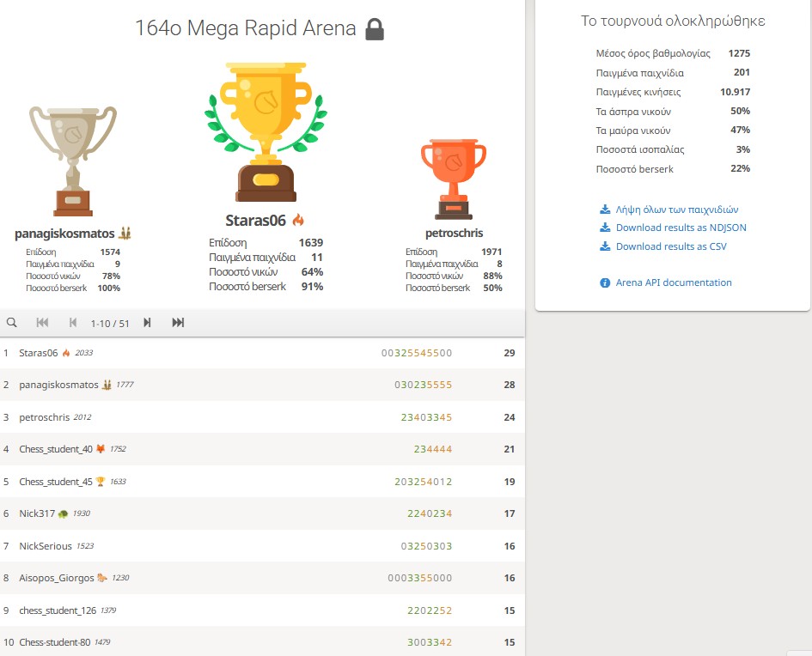This screenshot has width=812, height=656.
Task: Open Λήψη όλων των παιχνιδιών link
Action: 677,210
